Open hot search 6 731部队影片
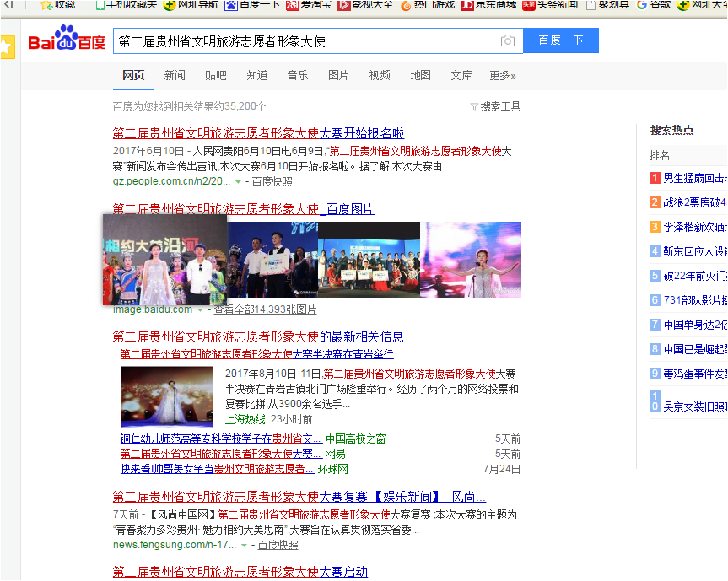 click(694, 300)
